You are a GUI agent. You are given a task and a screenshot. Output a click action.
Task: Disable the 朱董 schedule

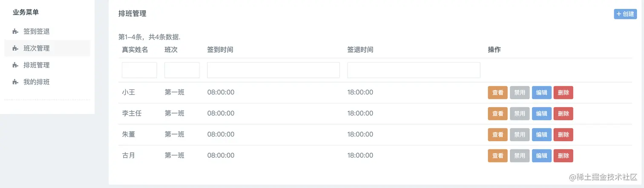pos(520,134)
